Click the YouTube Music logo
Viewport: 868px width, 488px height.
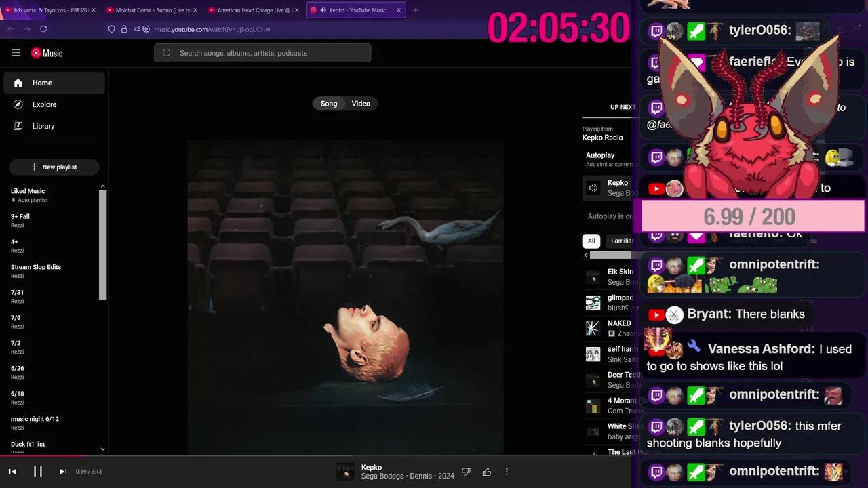tap(47, 53)
